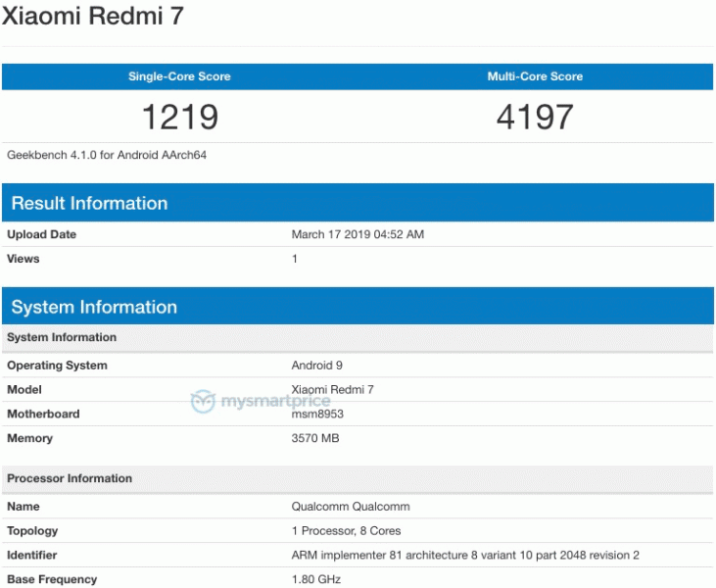Screen dimensions: 716x588
Task: Click the blue System Information section header
Action: 94,307
